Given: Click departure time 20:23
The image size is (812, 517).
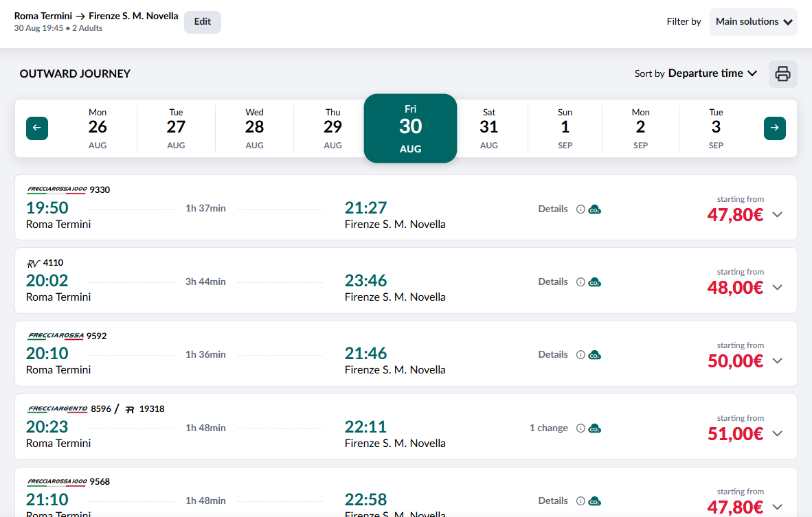Looking at the screenshot, I should coord(47,428).
